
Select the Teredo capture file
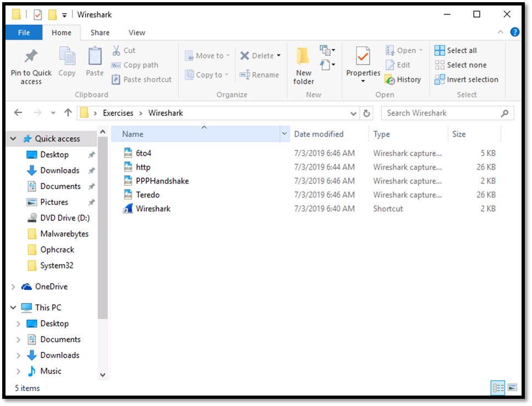[148, 195]
